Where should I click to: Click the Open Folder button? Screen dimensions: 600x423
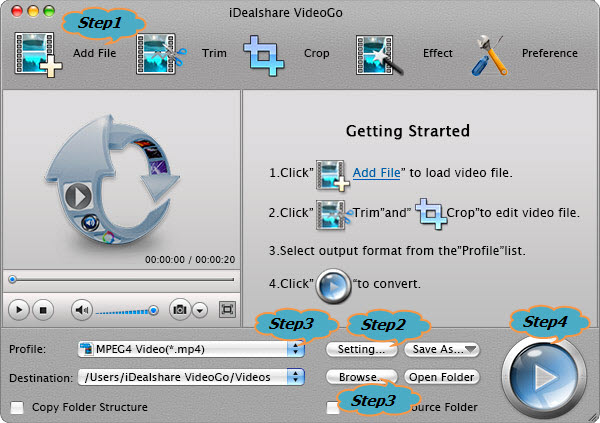click(x=442, y=377)
